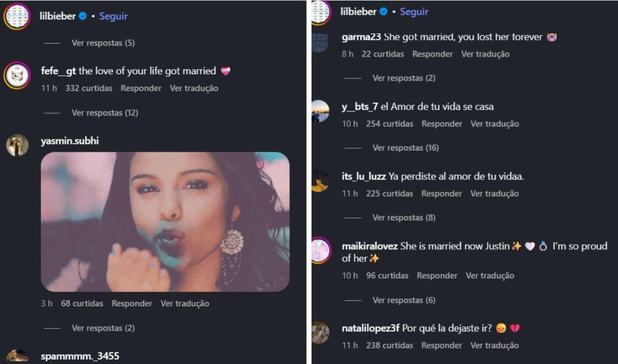Show 8 replies under its_lu_luzz's comment

[x=404, y=218]
